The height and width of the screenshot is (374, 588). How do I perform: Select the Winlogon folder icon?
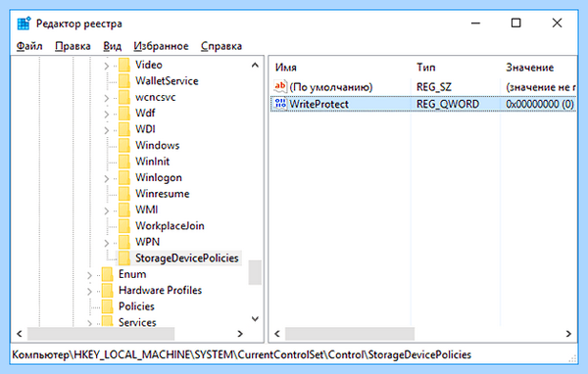[124, 177]
